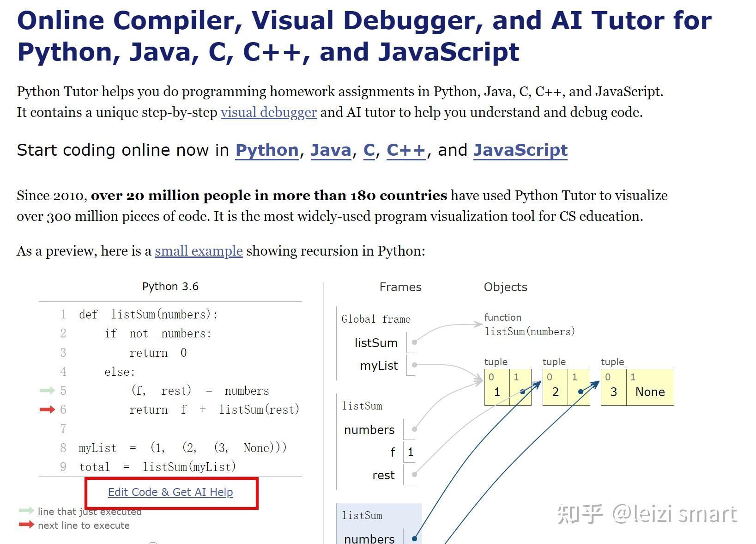Select code line "total = listSum(myList)"
Image resolution: width=756 pixels, height=544 pixels.
click(x=157, y=467)
